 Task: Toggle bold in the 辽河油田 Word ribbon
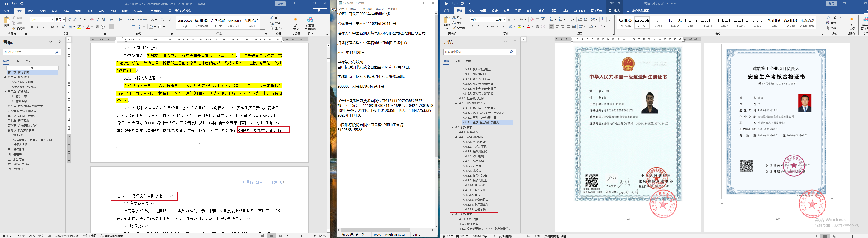click(32, 27)
